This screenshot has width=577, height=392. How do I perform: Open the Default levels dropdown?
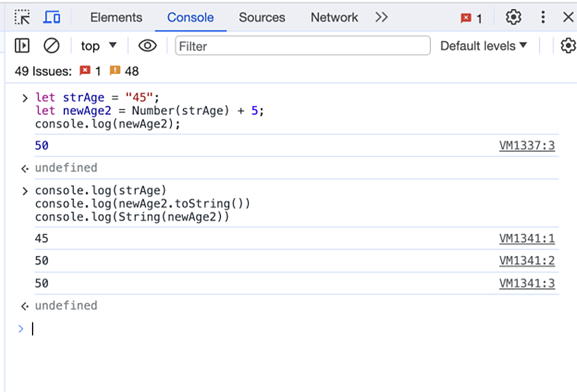pyautogui.click(x=483, y=46)
